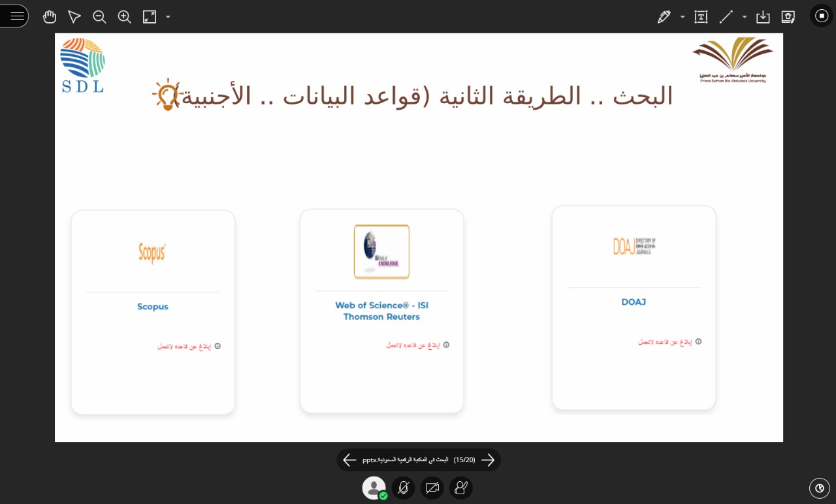Go to the previous slide
The width and height of the screenshot is (836, 504).
point(349,460)
